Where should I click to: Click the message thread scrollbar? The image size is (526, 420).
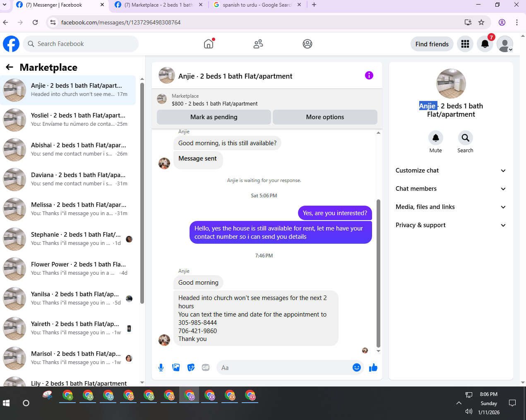[x=378, y=273]
